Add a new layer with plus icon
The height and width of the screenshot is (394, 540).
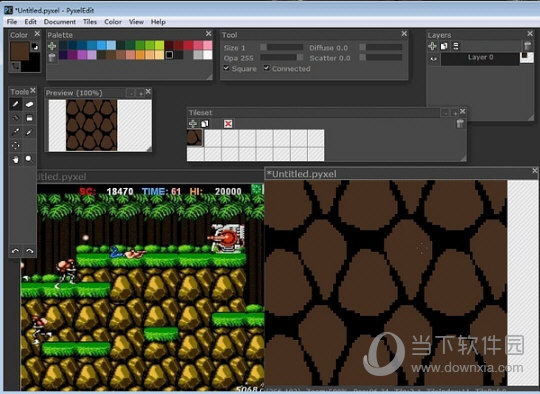pyautogui.click(x=432, y=46)
